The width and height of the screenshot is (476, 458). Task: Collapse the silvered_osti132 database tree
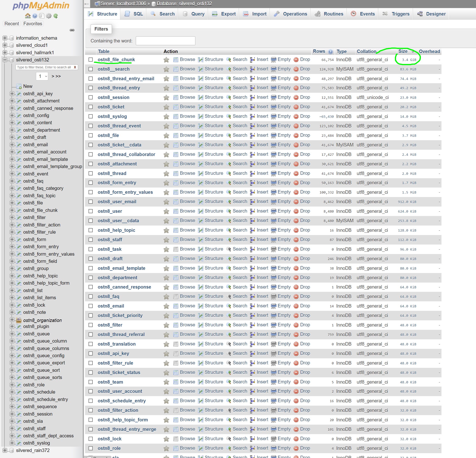(x=5, y=60)
